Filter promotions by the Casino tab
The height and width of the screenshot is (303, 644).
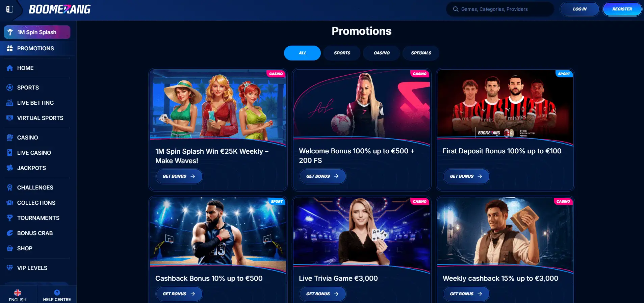382,53
